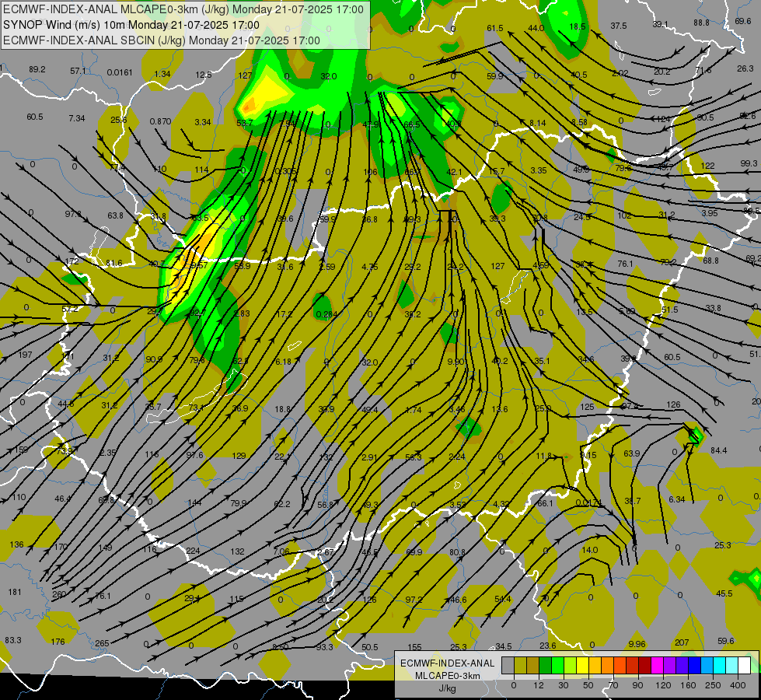761x700 pixels.
Task: Click the map value 125
Action: (587, 407)
